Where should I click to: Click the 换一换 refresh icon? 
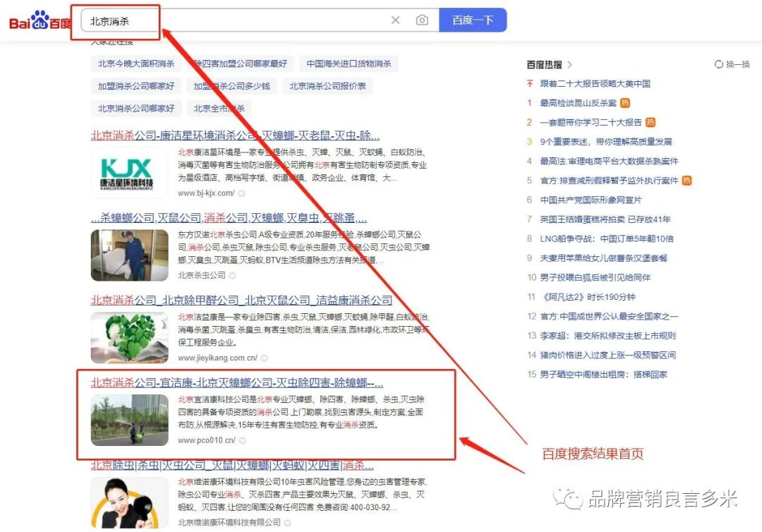[x=719, y=64]
